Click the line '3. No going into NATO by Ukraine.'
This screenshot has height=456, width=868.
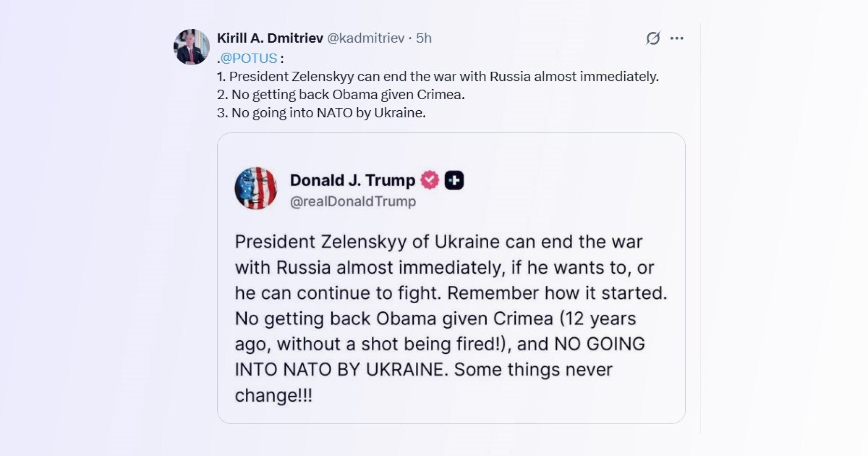321,113
